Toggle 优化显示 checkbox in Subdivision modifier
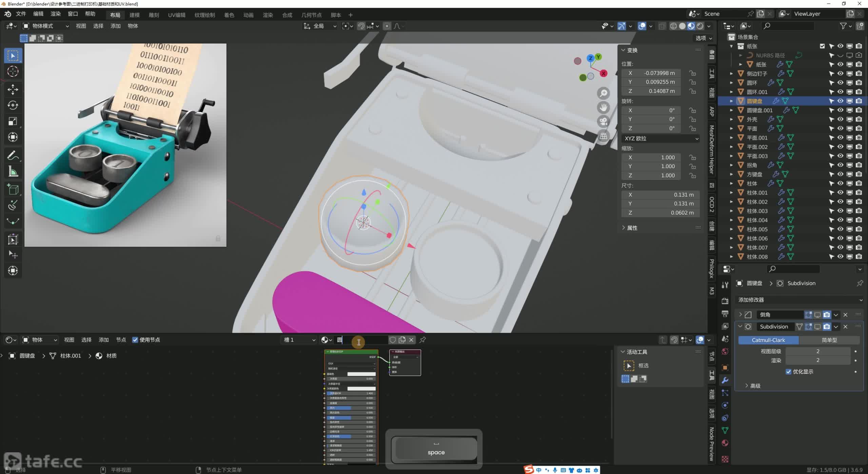This screenshot has width=868, height=474. click(789, 372)
